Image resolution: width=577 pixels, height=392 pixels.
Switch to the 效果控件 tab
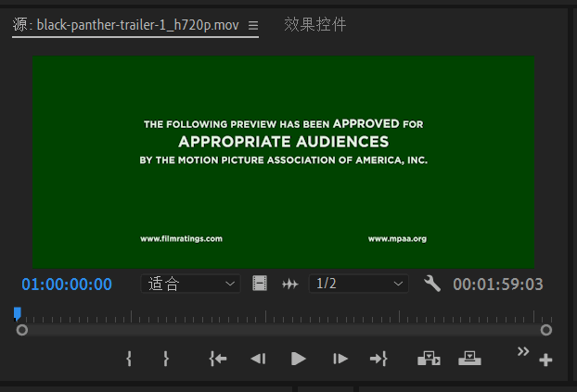(314, 25)
